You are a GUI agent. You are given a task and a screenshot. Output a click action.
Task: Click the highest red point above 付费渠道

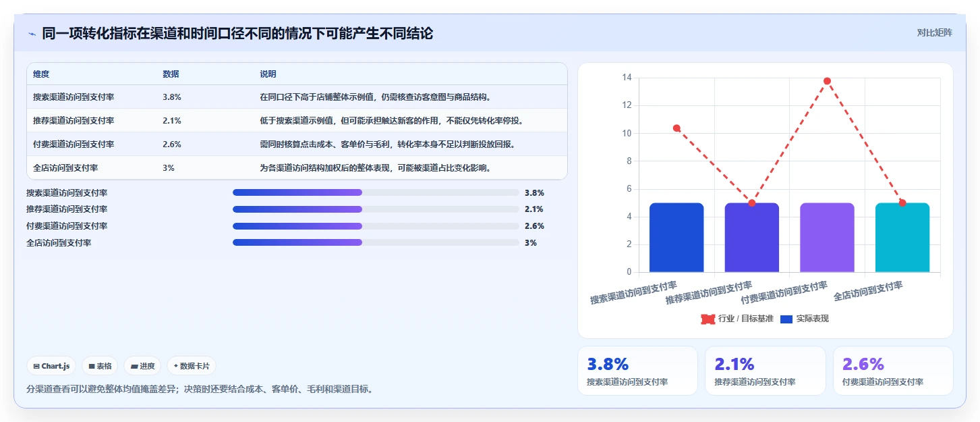[827, 81]
